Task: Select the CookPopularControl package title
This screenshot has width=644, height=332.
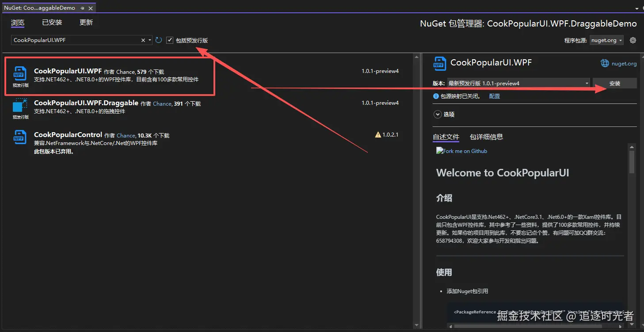Action: tap(68, 135)
